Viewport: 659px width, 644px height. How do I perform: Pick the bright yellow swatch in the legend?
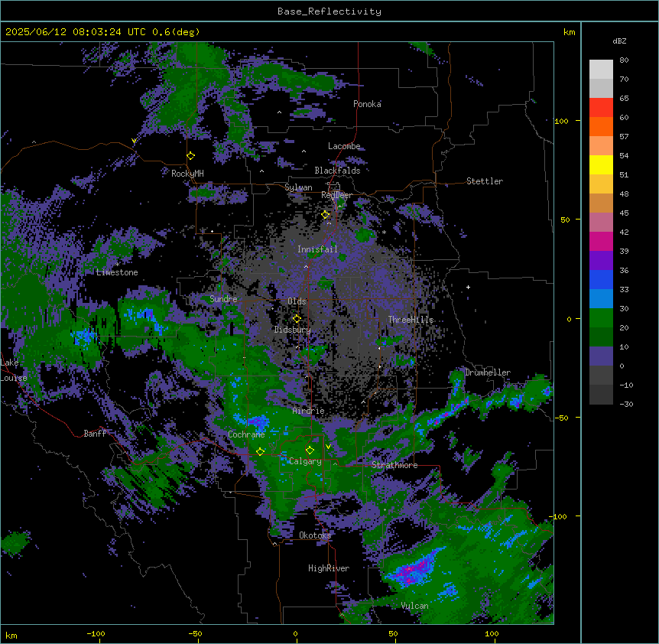[x=601, y=164]
